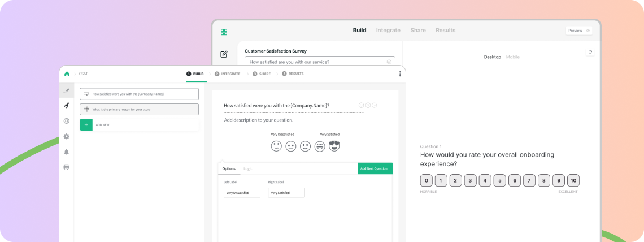The image size is (644, 242).
Task: Select rating 7 on the scale
Action: (529, 181)
